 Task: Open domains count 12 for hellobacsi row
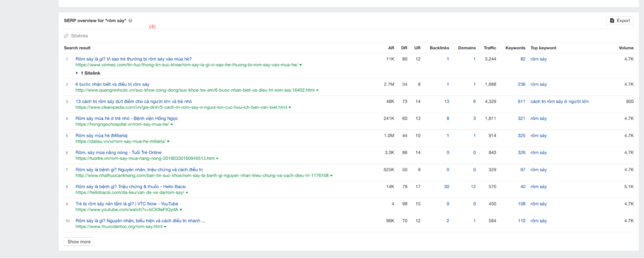473,186
